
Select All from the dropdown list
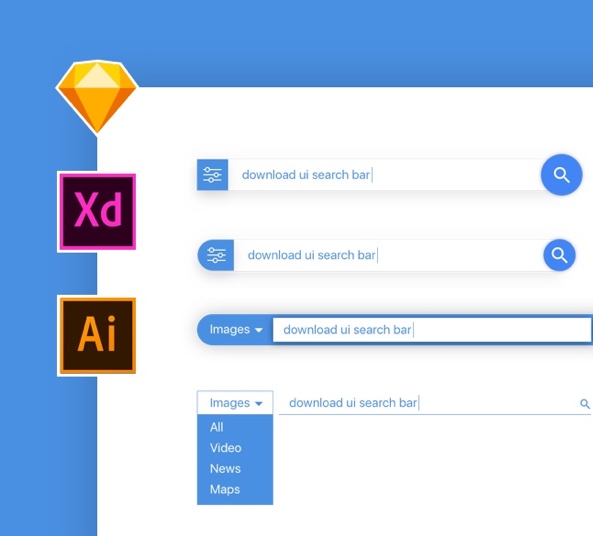(217, 427)
